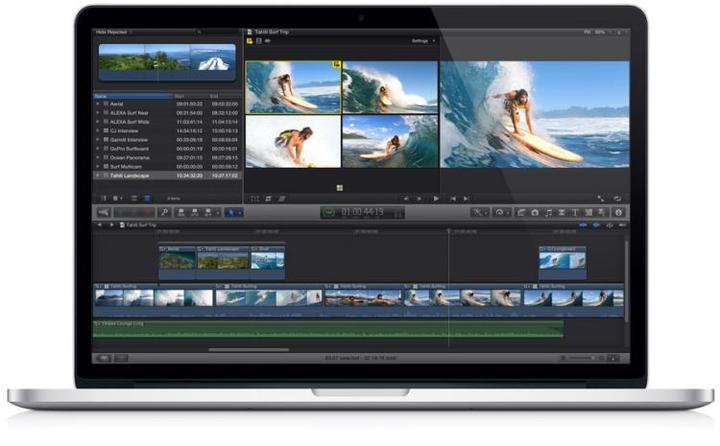This screenshot has height=446, width=720.
Task: Click the Retime speedometer icon
Action: click(501, 212)
